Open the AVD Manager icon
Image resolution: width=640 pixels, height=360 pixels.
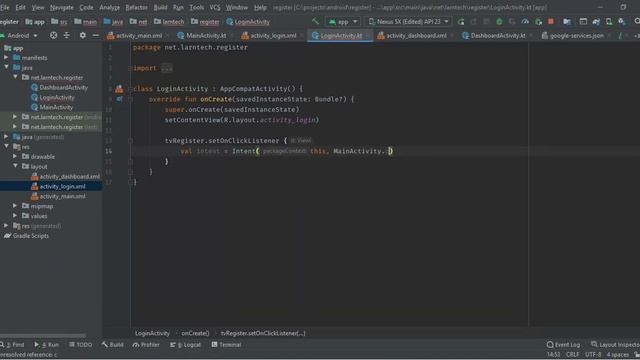pos(609,22)
